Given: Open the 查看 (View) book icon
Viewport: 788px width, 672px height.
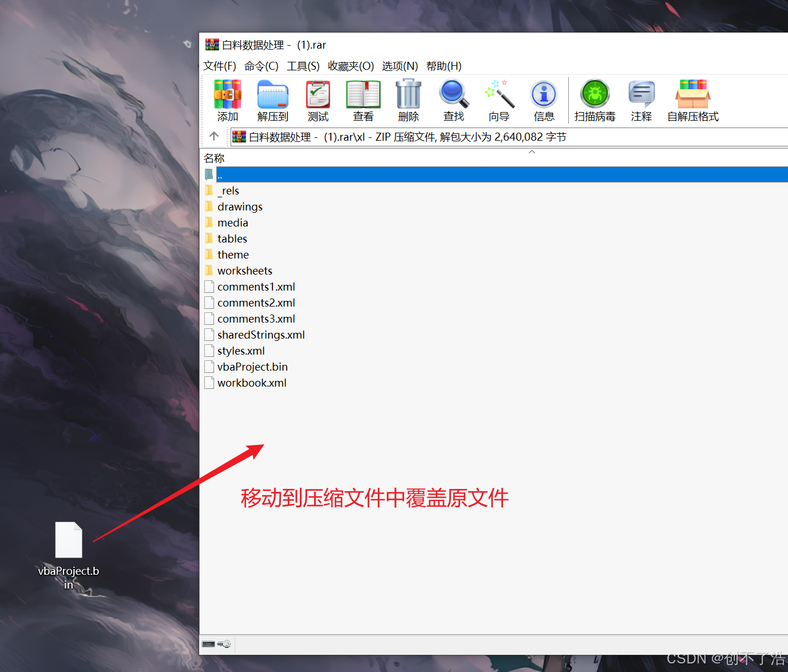Looking at the screenshot, I should point(363,94).
